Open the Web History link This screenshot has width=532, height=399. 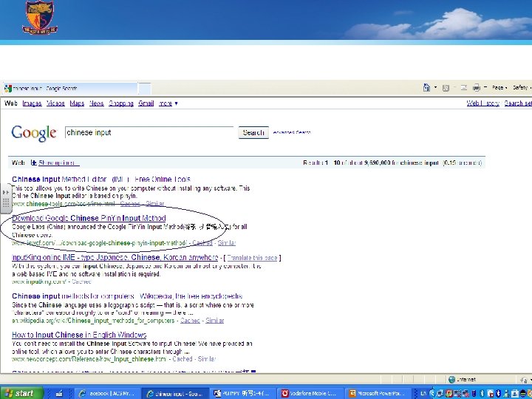point(482,103)
